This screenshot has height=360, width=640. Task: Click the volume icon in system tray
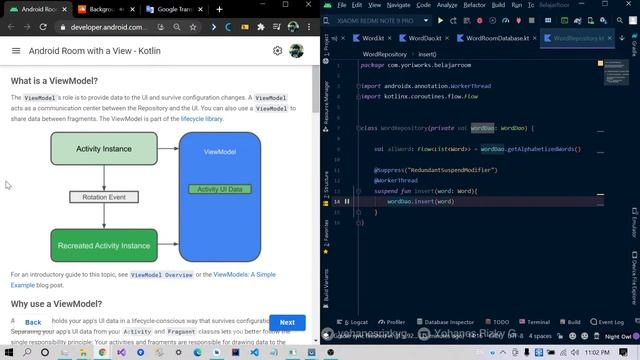[x=575, y=352]
